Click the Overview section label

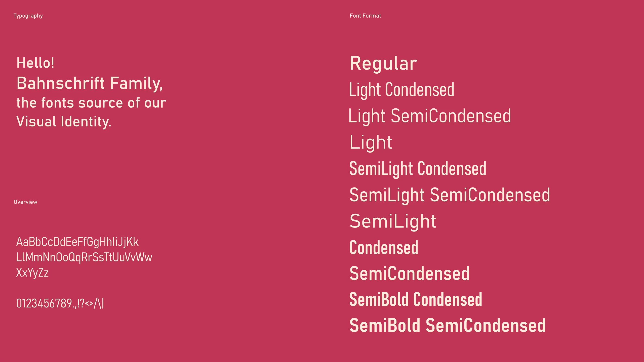click(x=25, y=202)
